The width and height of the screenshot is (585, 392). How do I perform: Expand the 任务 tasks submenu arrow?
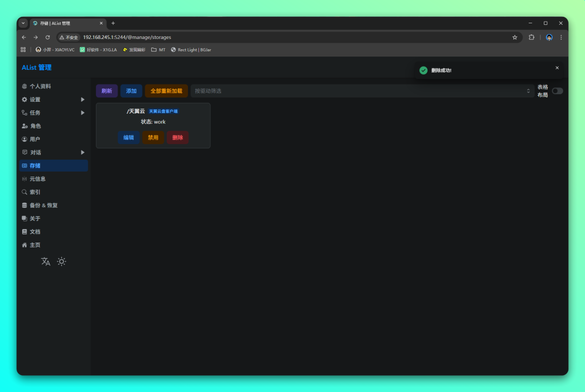(x=83, y=113)
